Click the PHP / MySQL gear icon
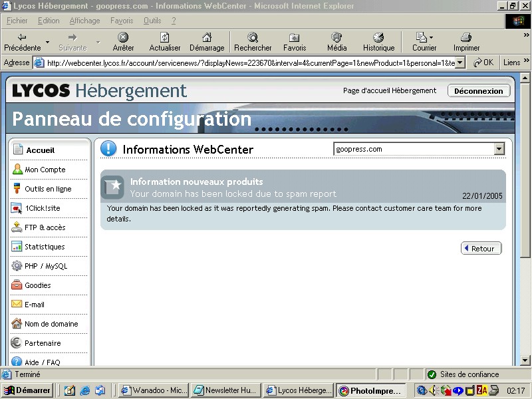This screenshot has width=532, height=399. point(17,265)
